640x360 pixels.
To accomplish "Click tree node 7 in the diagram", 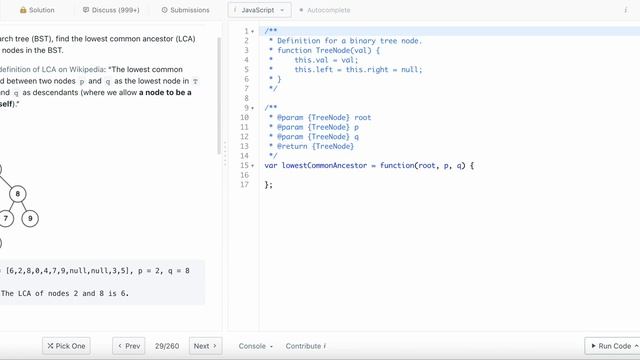I will [6, 218].
